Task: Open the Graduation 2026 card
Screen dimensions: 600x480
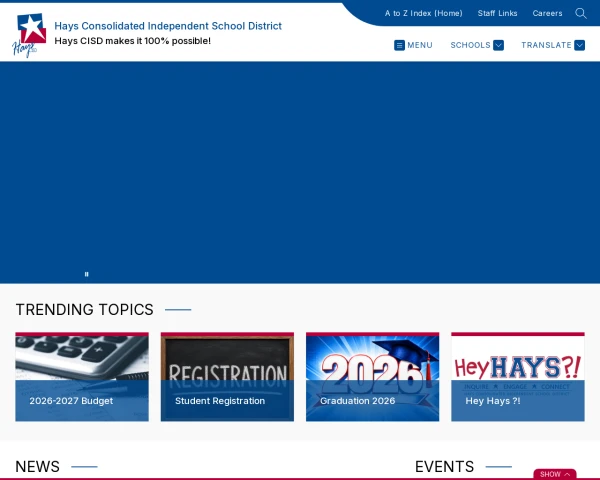Action: [x=372, y=377]
